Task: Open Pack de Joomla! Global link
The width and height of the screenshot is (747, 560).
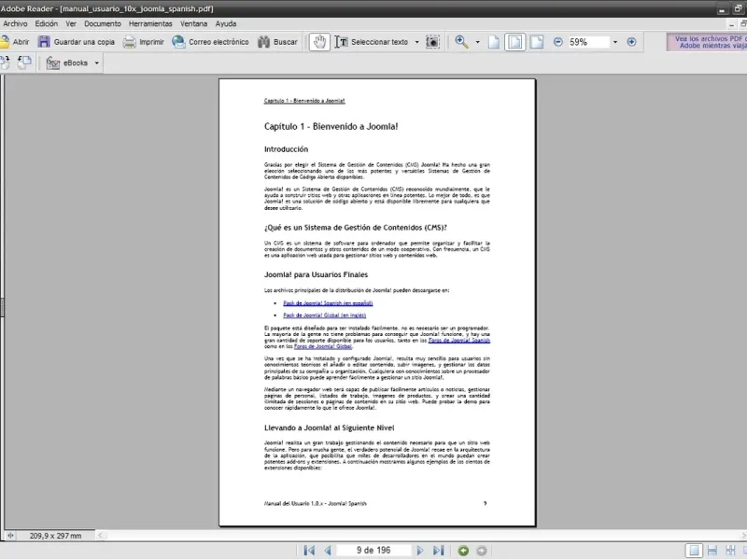Action: tap(324, 315)
